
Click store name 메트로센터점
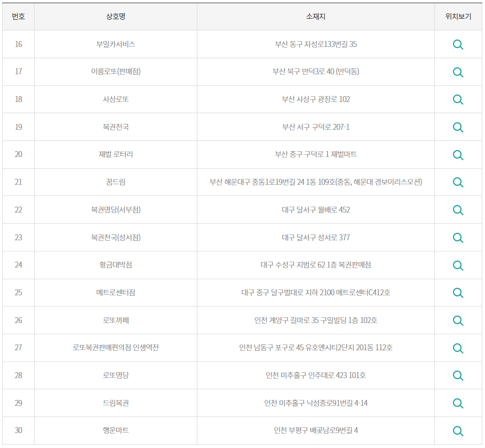[116, 292]
